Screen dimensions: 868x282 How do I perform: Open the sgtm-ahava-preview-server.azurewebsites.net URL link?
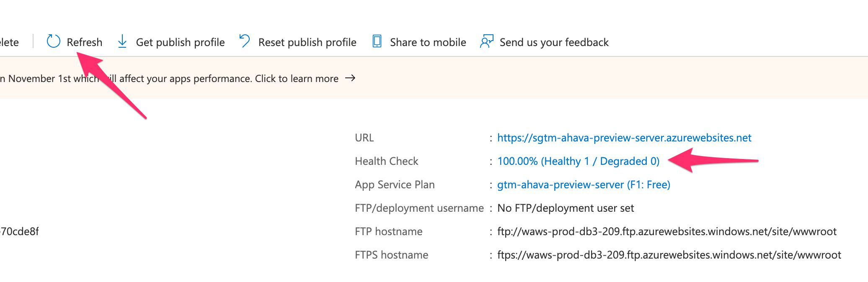point(624,138)
